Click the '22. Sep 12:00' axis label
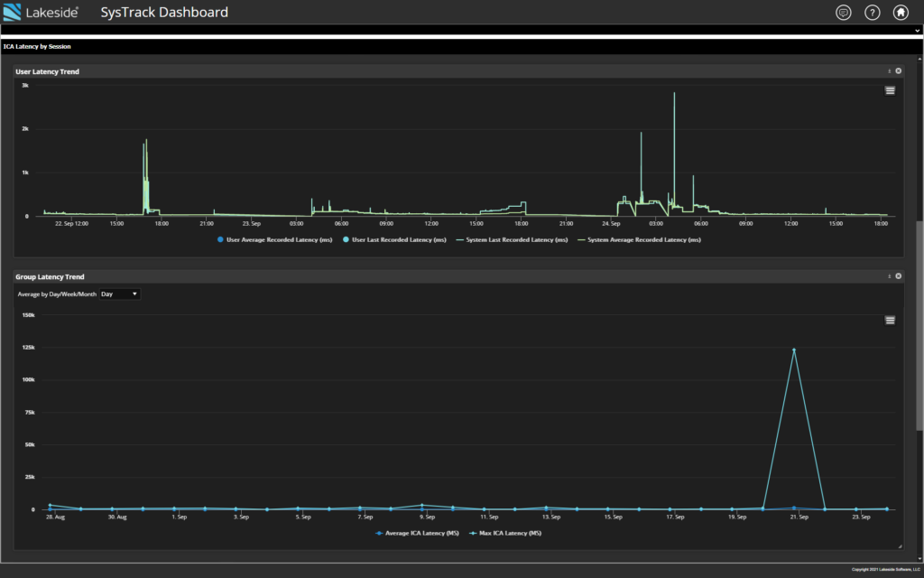Screen dimensions: 924x578 pyautogui.click(x=72, y=224)
